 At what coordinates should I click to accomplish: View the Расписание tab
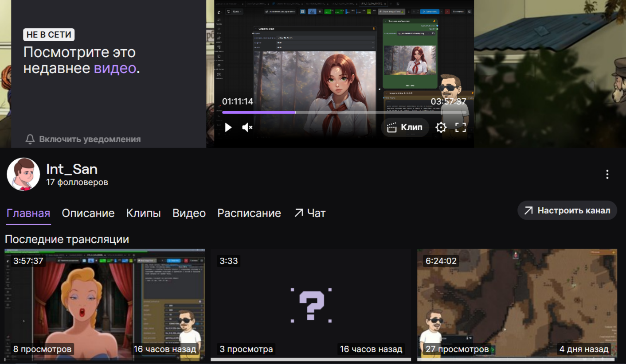pos(249,213)
